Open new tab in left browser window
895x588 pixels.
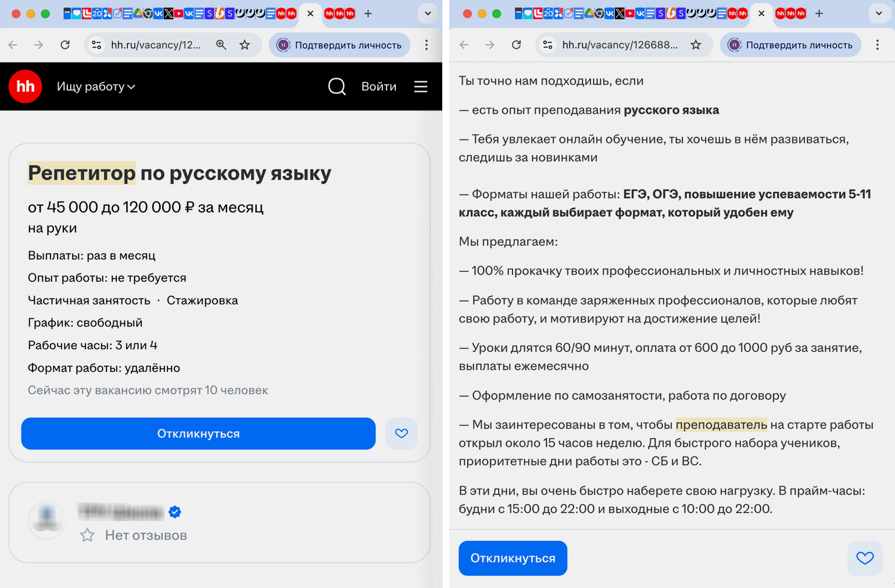click(x=368, y=13)
